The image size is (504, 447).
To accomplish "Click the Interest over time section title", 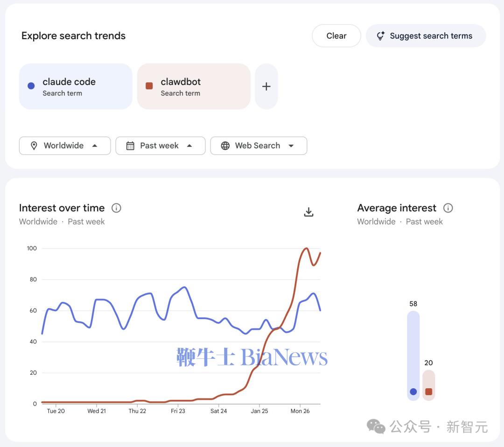I will point(61,208).
